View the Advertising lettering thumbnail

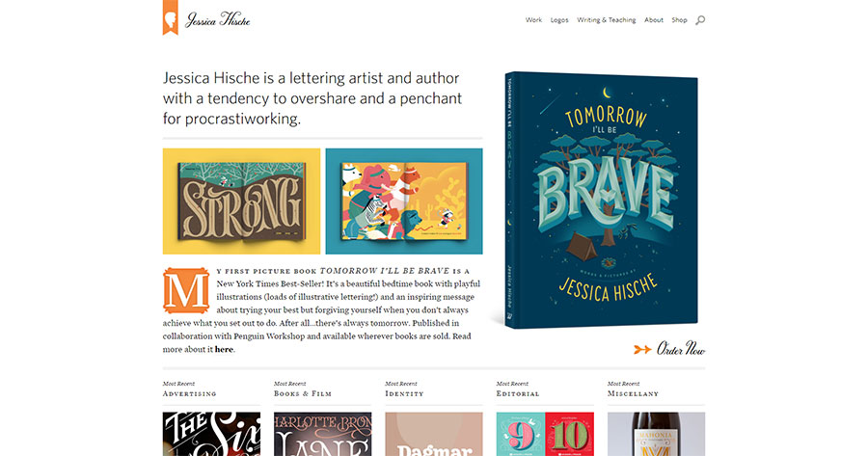[211, 434]
